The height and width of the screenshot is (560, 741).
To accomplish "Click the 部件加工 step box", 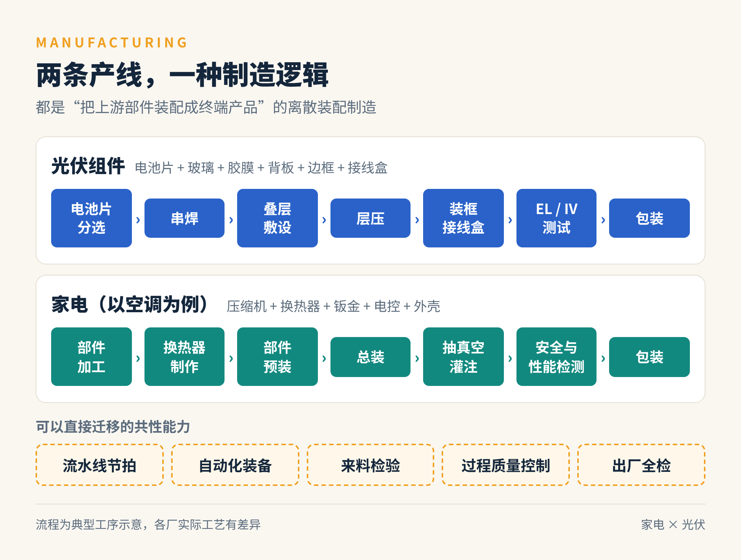I will coord(92,357).
